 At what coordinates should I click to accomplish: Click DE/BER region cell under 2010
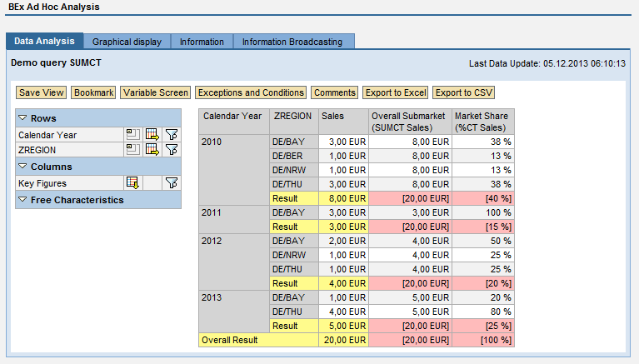tap(294, 156)
